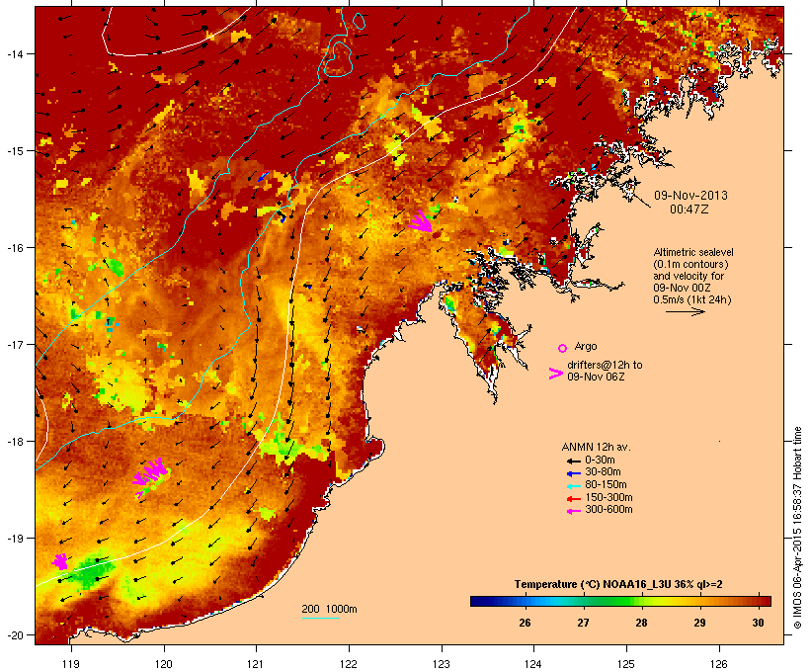Click the '80-150m' depth label

[x=606, y=485]
